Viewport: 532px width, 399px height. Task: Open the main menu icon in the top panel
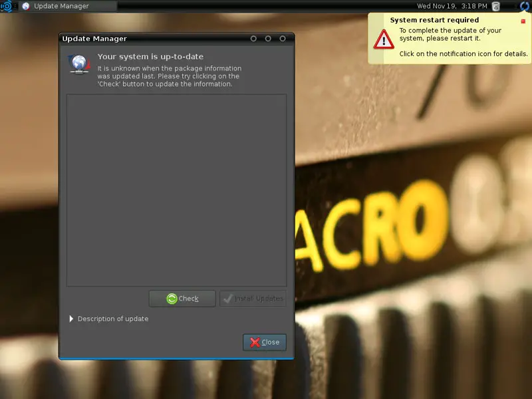pyautogui.click(x=6, y=6)
